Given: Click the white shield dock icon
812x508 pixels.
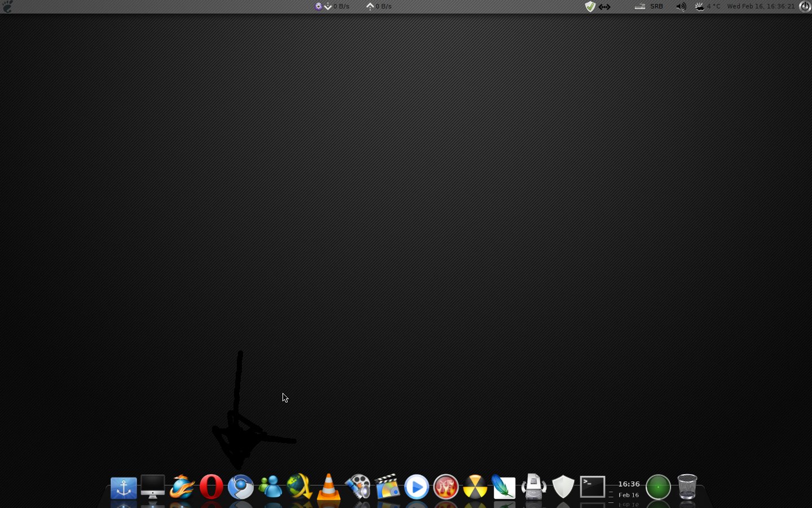Looking at the screenshot, I should tap(563, 487).
